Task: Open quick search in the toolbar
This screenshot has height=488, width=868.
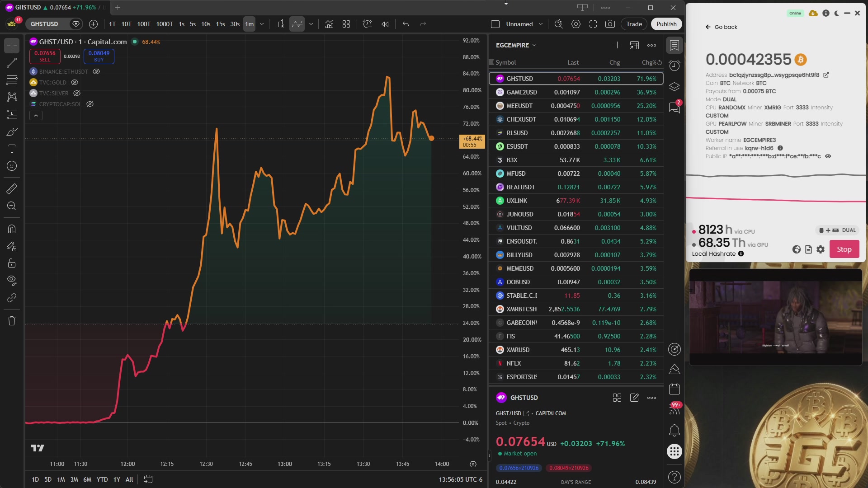Action: pos(559,24)
